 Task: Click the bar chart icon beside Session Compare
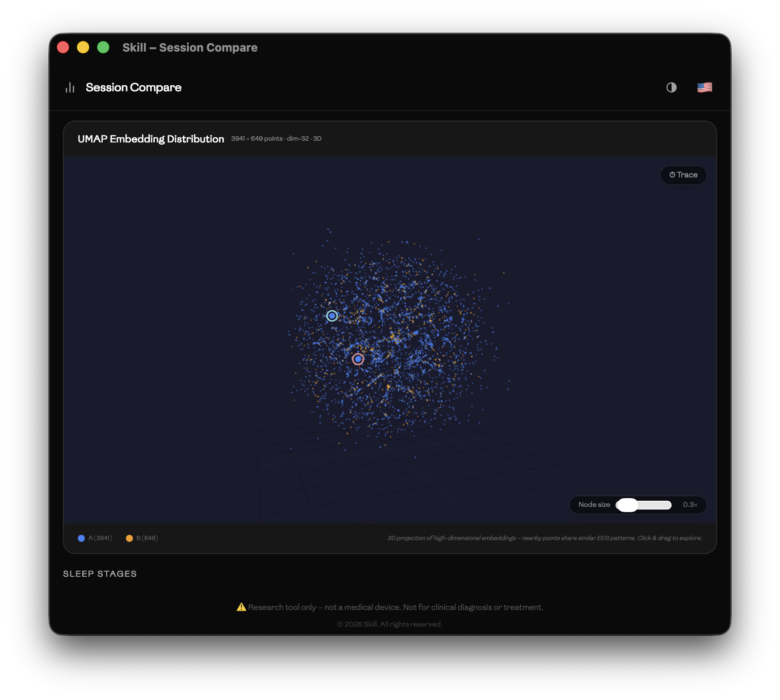(x=70, y=87)
